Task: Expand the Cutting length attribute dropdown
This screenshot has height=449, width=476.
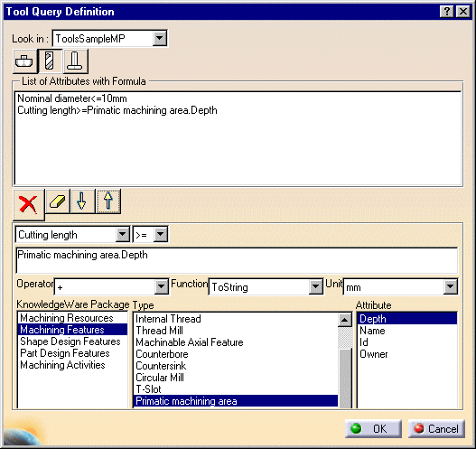Action: point(123,234)
